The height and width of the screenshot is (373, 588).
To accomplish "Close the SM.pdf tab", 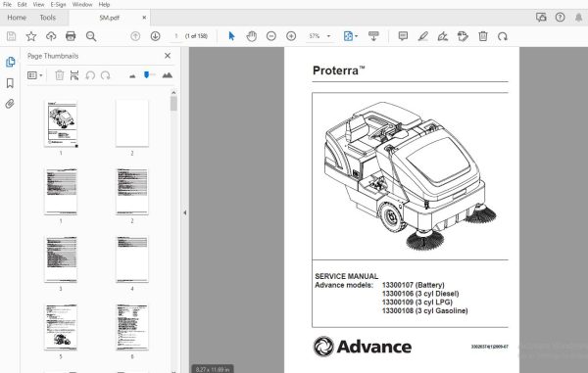I will [x=144, y=18].
